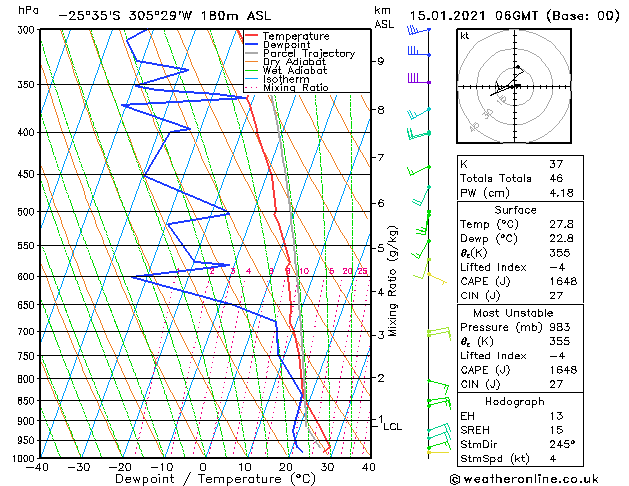Click the Hodograph section heading
The image size is (629, 486).
tap(515, 401)
